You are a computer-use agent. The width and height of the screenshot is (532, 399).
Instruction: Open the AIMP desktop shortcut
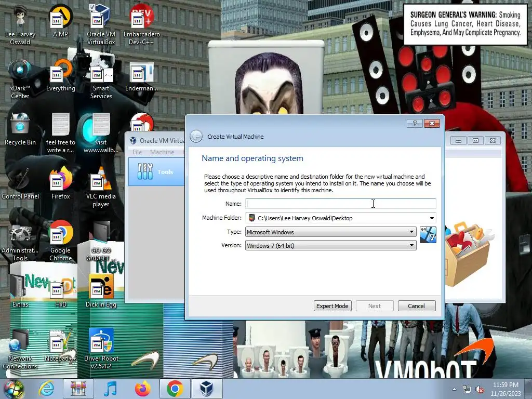coord(60,22)
